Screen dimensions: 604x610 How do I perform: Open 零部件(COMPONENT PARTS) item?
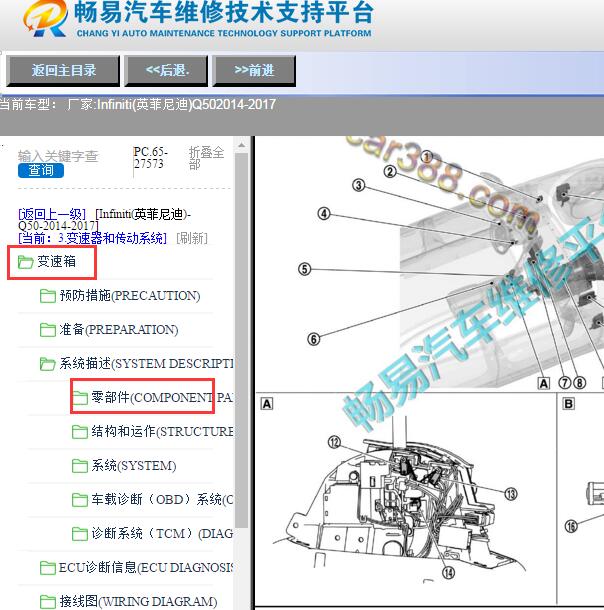(162, 397)
